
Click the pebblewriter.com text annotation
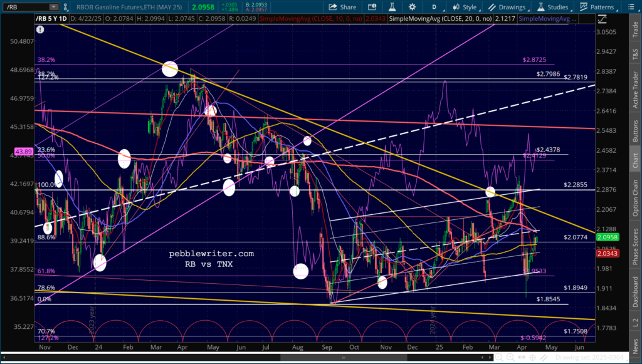click(x=211, y=254)
